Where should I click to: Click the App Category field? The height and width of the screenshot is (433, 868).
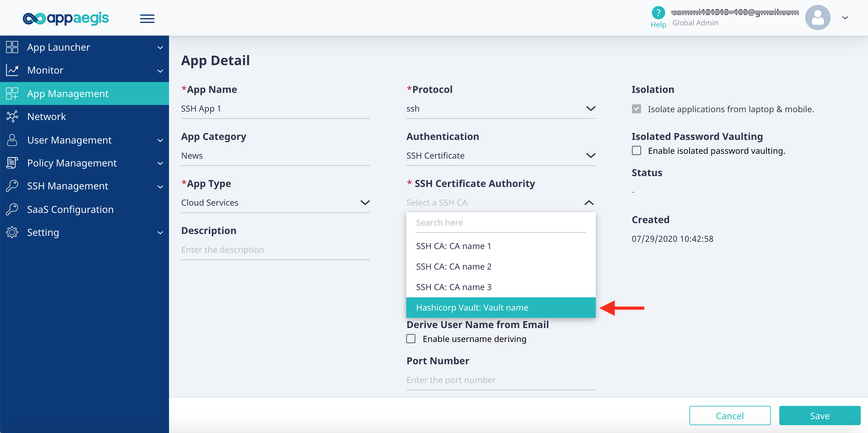[x=275, y=156]
